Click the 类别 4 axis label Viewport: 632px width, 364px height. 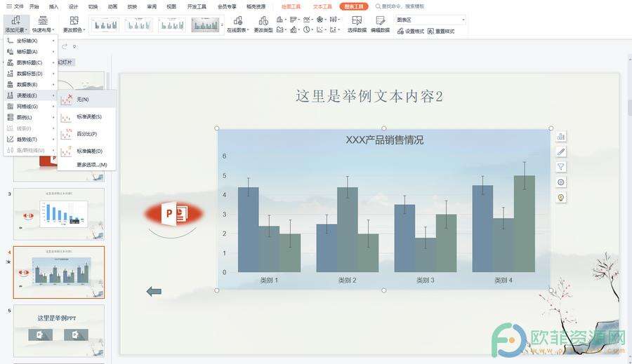(x=503, y=280)
